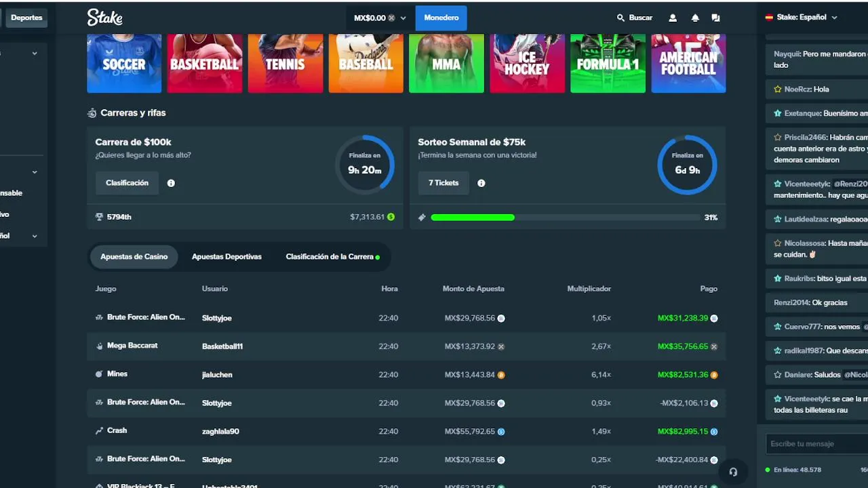The width and height of the screenshot is (868, 488).
Task: Open user jialuchen
Action: point(217,375)
